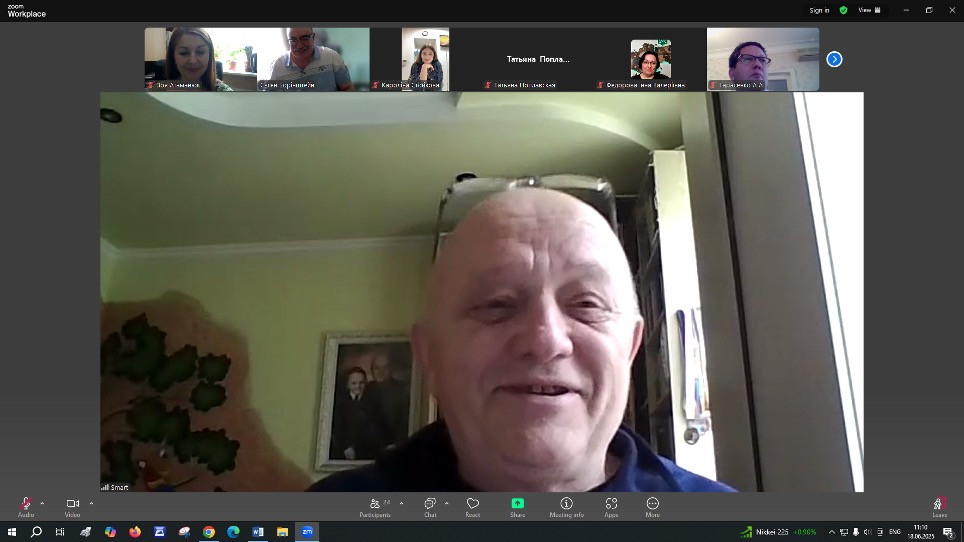Image resolution: width=964 pixels, height=542 pixels.
Task: Open Microsoft Word from the taskbar
Action: 258,532
